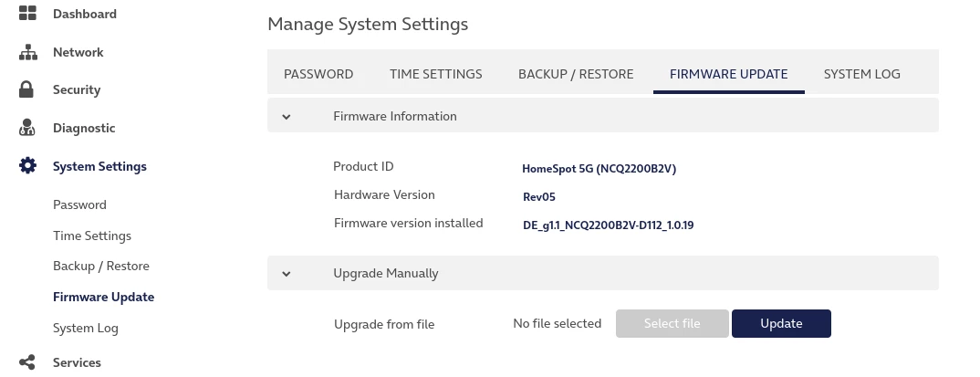Open Password in sidebar submenu
The height and width of the screenshot is (377, 980).
(79, 204)
